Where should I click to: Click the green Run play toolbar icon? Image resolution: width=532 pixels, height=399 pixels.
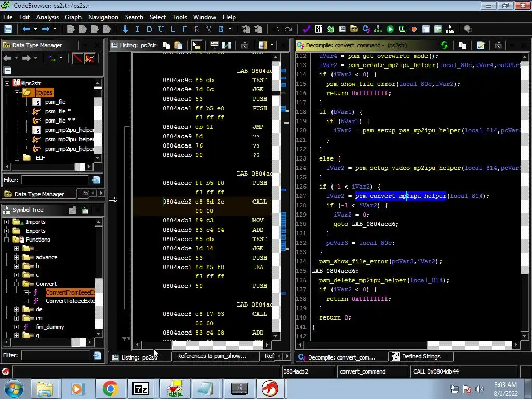click(x=390, y=29)
